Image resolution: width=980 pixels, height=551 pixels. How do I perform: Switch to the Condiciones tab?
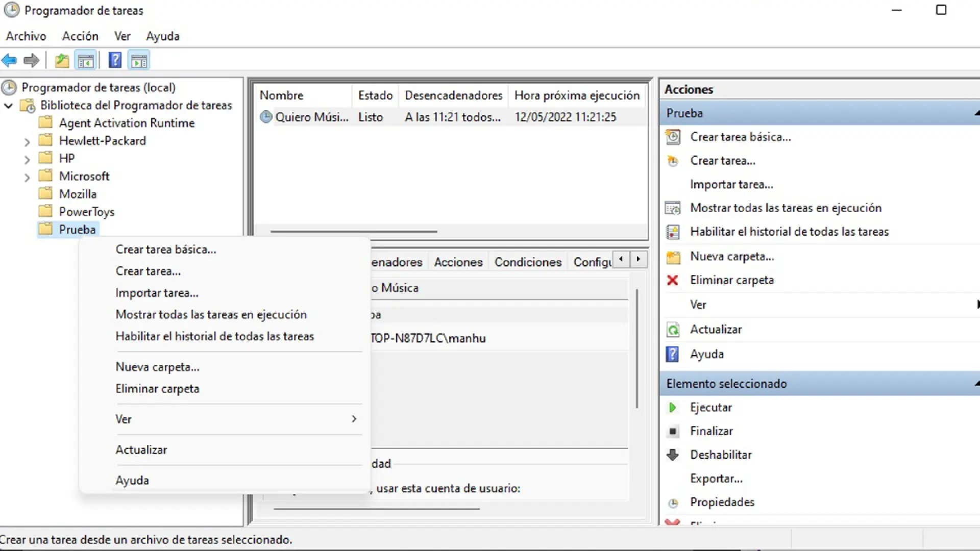tap(528, 262)
